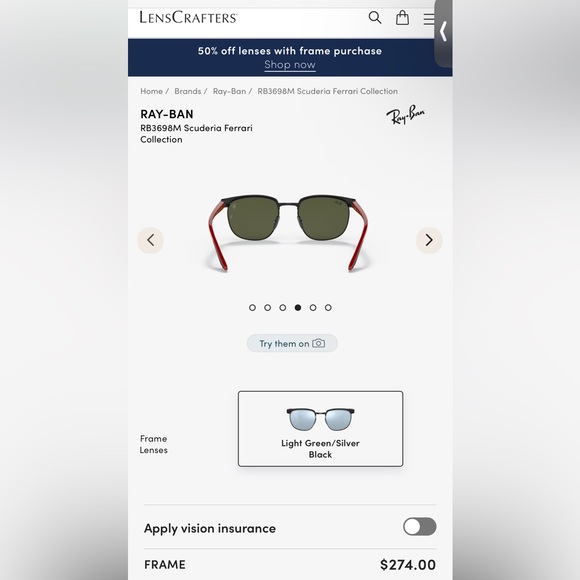Click the Shop now link
Image resolution: width=580 pixels, height=580 pixels.
(290, 65)
